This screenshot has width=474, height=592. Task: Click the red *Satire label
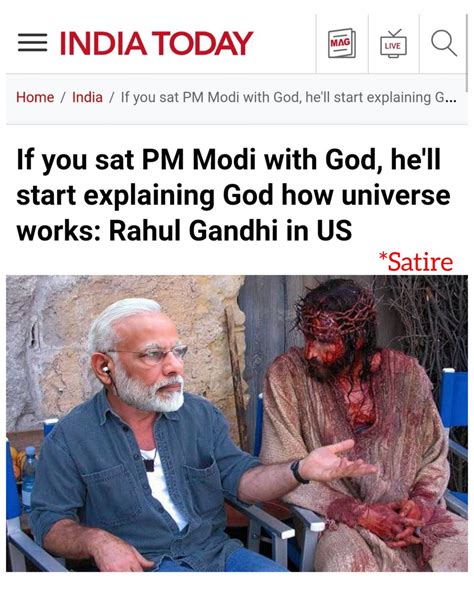[x=416, y=261]
